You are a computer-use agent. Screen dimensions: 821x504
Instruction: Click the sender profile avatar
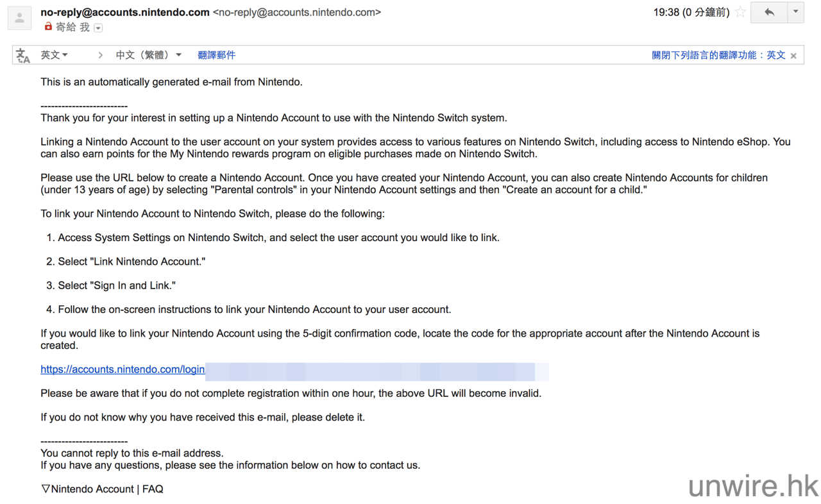[x=19, y=18]
